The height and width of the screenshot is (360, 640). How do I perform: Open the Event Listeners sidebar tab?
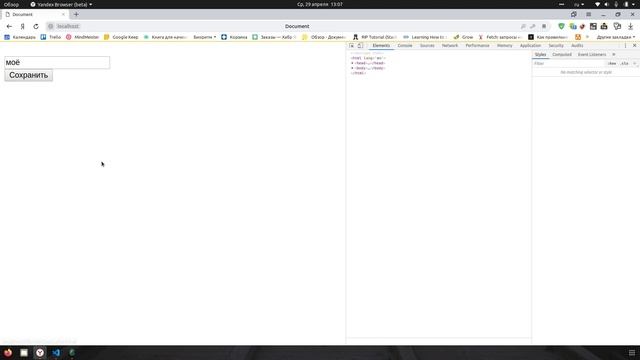592,55
